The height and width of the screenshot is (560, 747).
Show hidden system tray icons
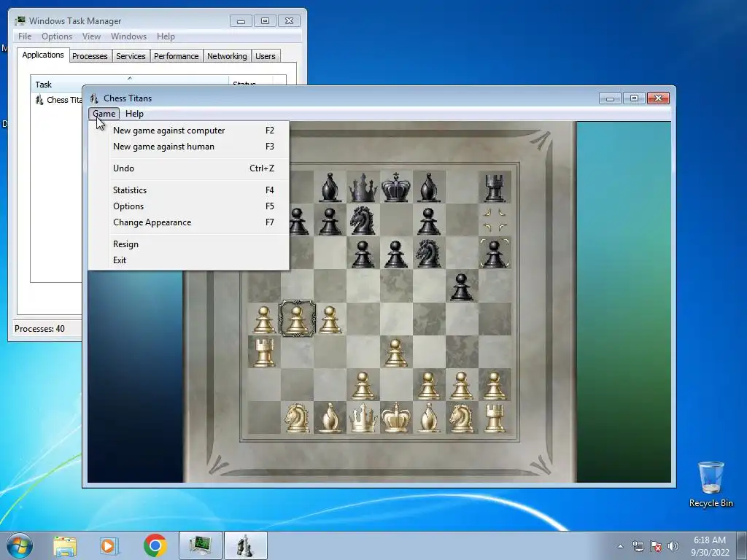point(620,547)
